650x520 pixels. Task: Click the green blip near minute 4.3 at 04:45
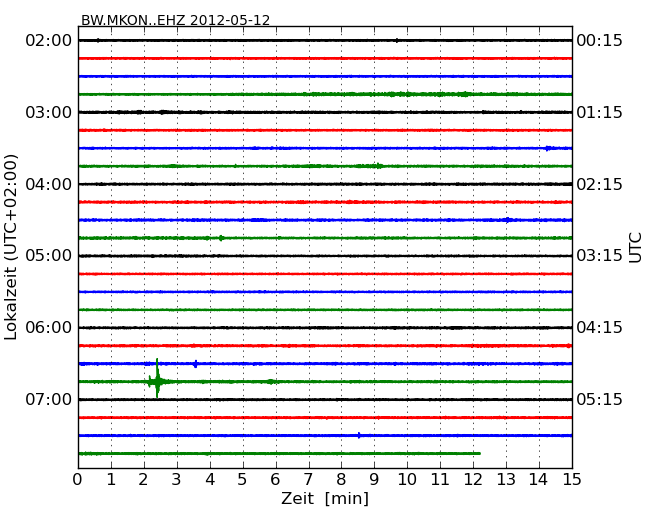(x=221, y=238)
